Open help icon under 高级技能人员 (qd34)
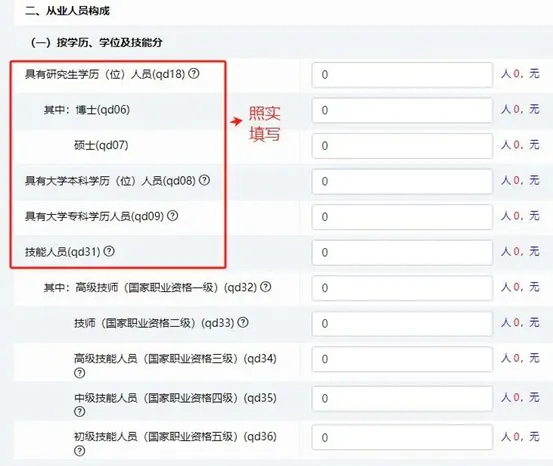The height and width of the screenshot is (466, 553). [x=80, y=373]
